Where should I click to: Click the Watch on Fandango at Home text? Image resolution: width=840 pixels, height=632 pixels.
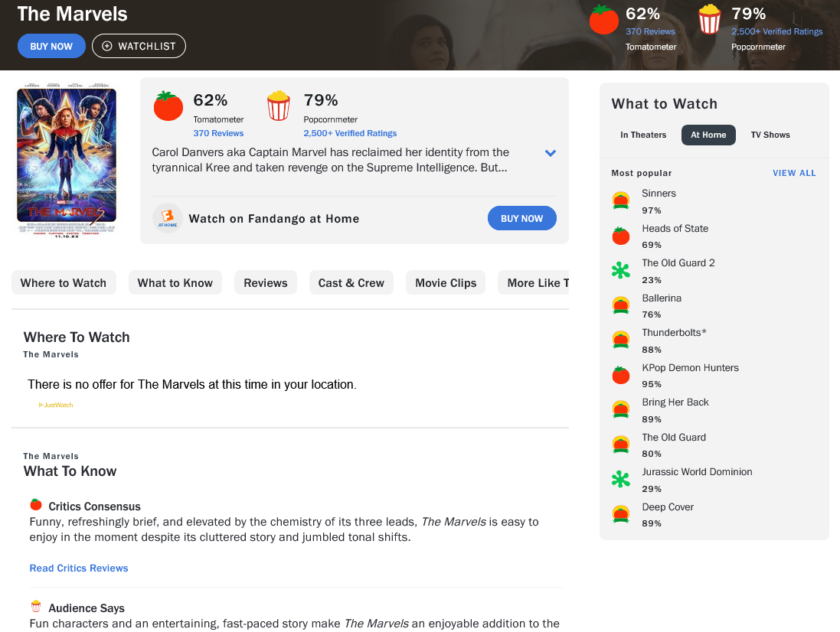[x=274, y=218]
